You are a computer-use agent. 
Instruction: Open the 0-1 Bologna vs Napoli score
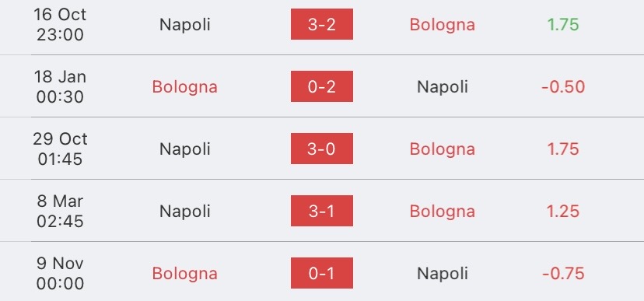(321, 273)
